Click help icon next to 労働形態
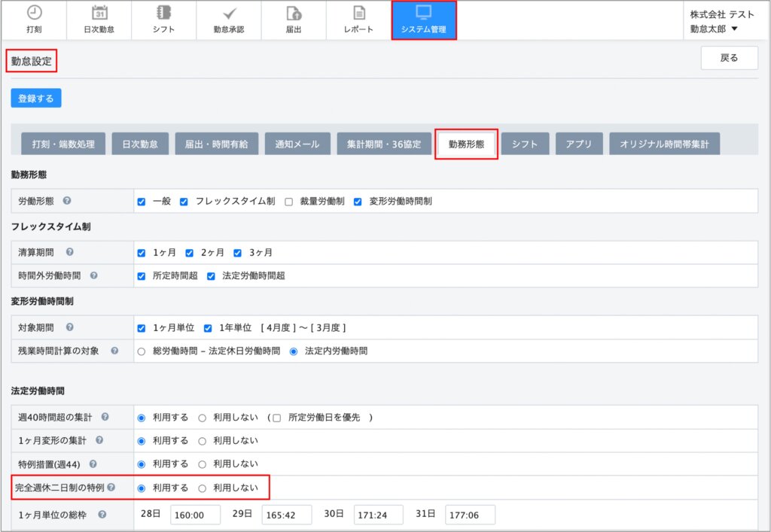The width and height of the screenshot is (771, 532). click(67, 202)
